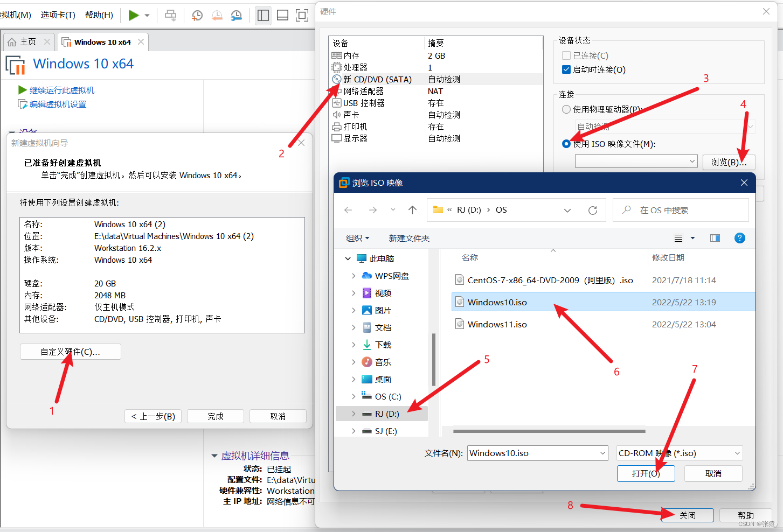Click 新建文件夹 in browse dialog
Viewport: 783px width, 532px height.
click(x=409, y=238)
